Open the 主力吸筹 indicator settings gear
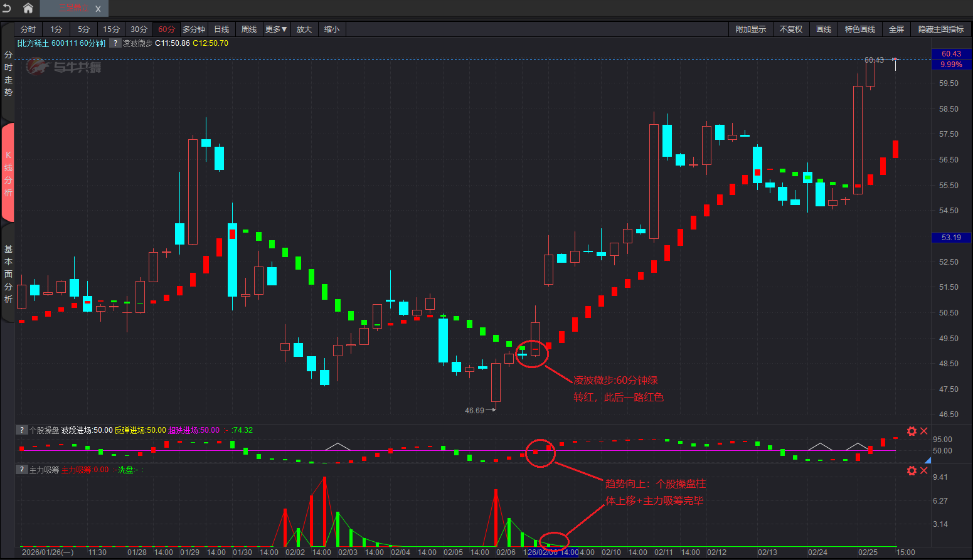This screenshot has width=973, height=560. [x=912, y=470]
